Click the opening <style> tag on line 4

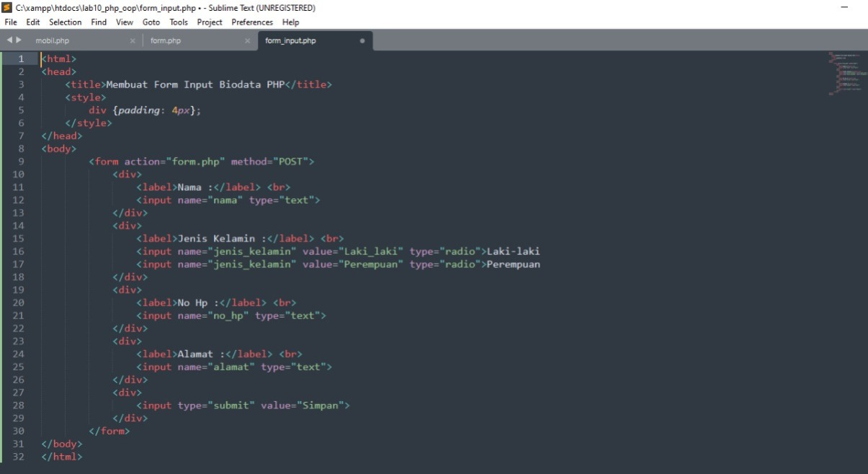point(86,97)
